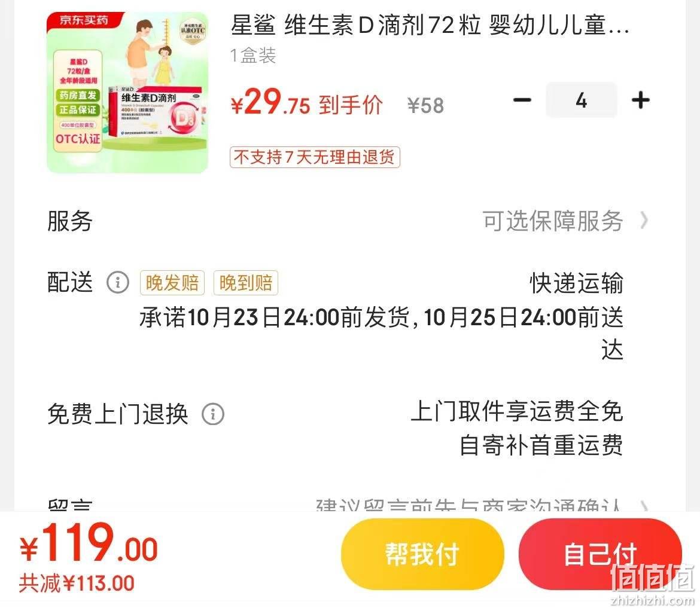Expand 可选保障服务 chevron arrow
The image size is (700, 611).
(644, 221)
